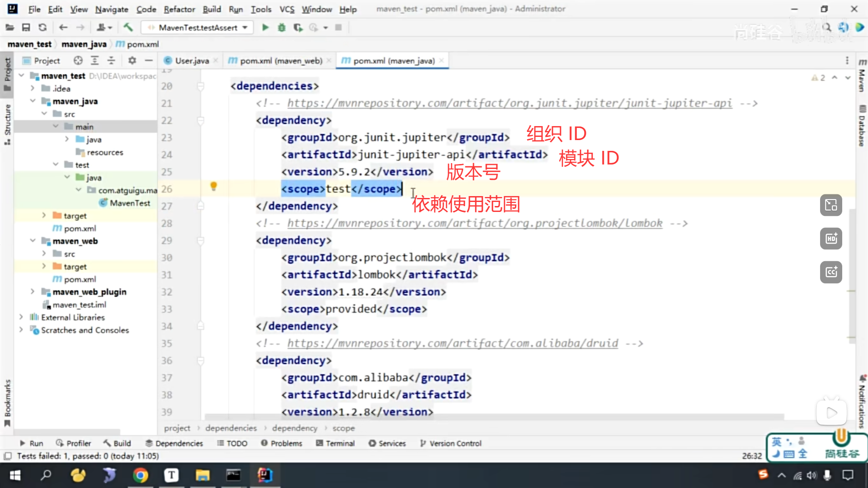This screenshot has height=488, width=868.
Task: Click the Reload from disk icon
Action: click(42, 28)
